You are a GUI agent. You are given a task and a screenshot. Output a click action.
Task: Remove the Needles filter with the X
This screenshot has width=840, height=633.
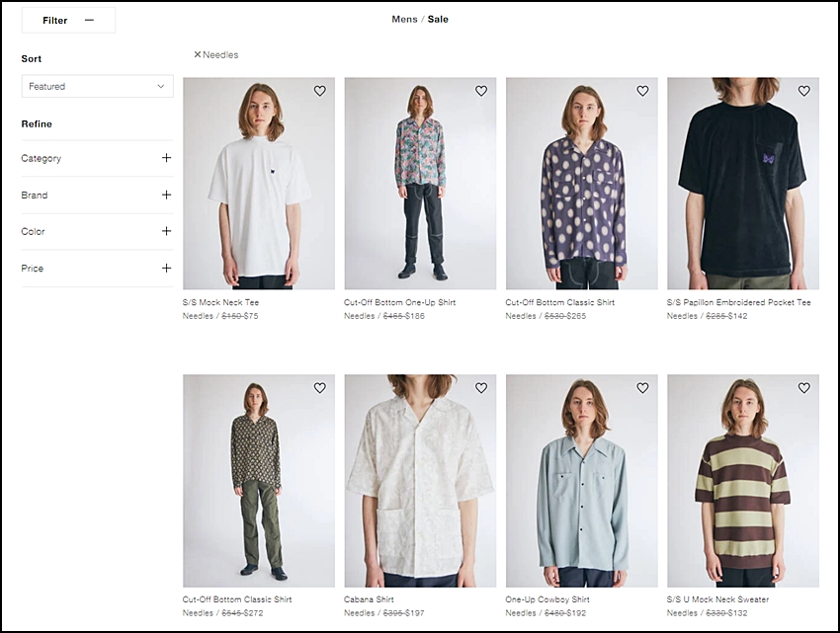[197, 54]
